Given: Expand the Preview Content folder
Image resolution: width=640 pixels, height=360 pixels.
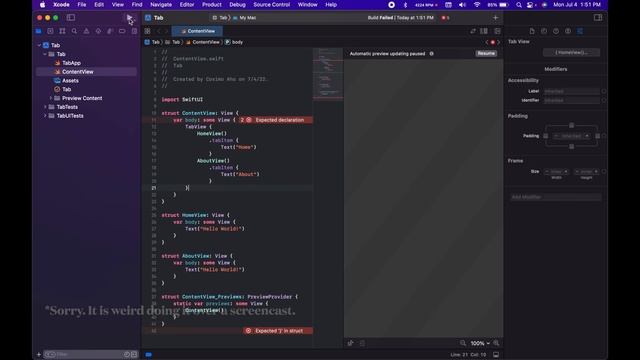Looking at the screenshot, I should pyautogui.click(x=51, y=98).
